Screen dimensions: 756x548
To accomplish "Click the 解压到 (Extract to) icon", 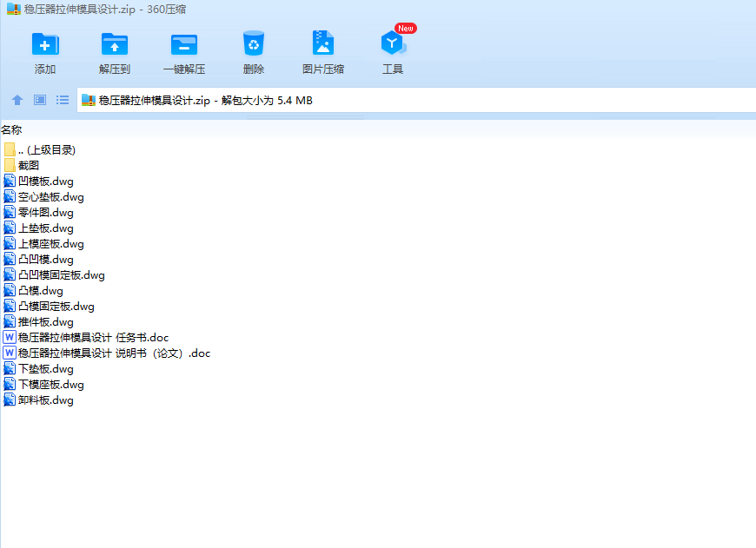I will tap(115, 44).
